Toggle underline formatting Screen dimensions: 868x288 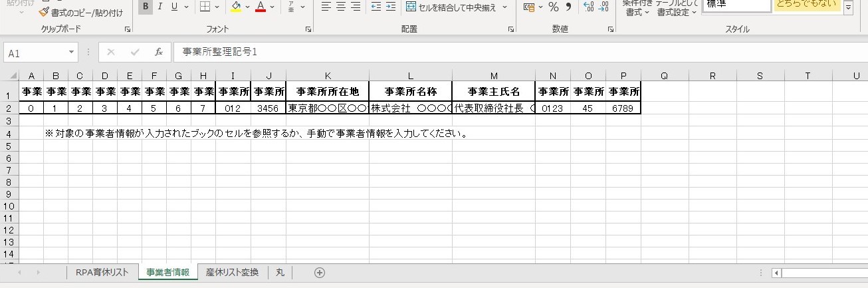pos(174,7)
